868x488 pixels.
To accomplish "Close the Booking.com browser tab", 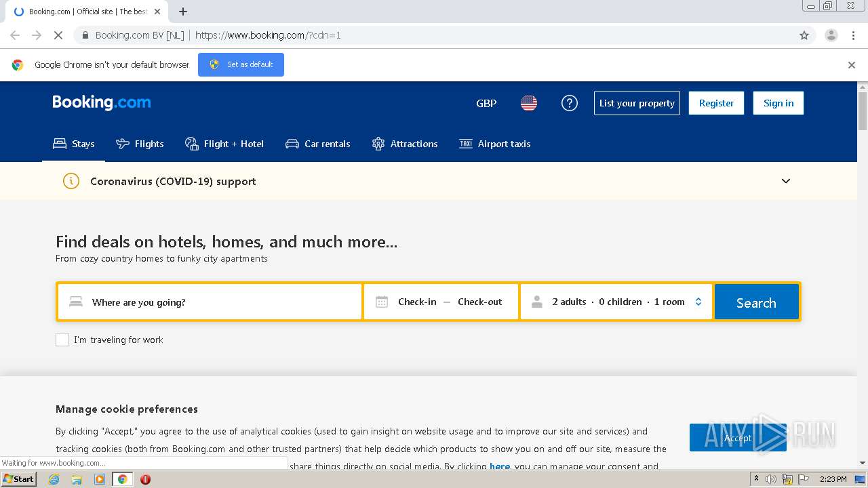I will click(158, 12).
